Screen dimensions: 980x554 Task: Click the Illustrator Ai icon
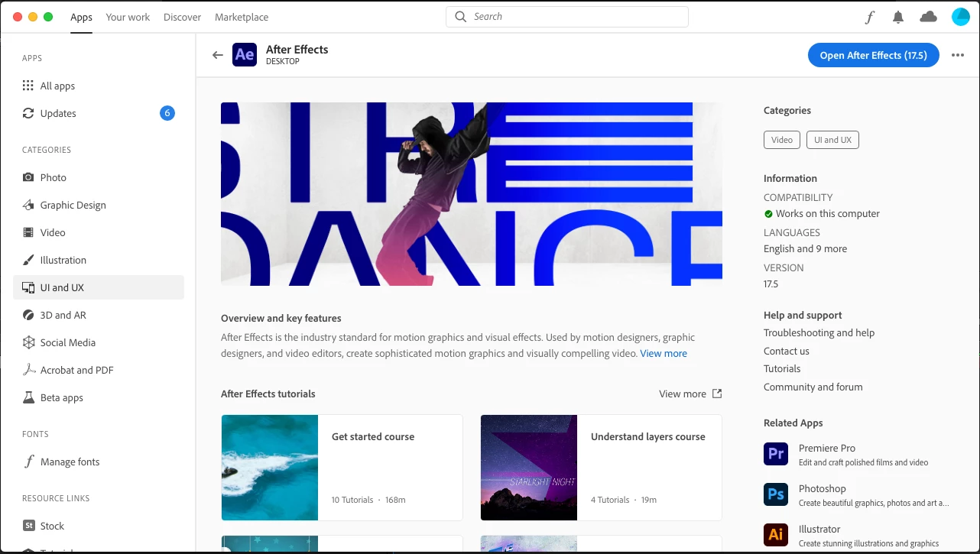(776, 535)
